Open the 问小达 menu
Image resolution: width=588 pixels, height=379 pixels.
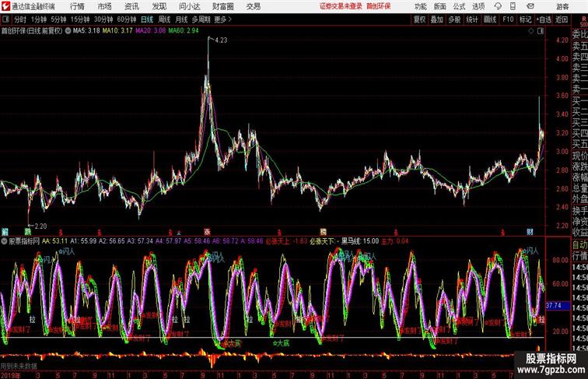point(189,6)
